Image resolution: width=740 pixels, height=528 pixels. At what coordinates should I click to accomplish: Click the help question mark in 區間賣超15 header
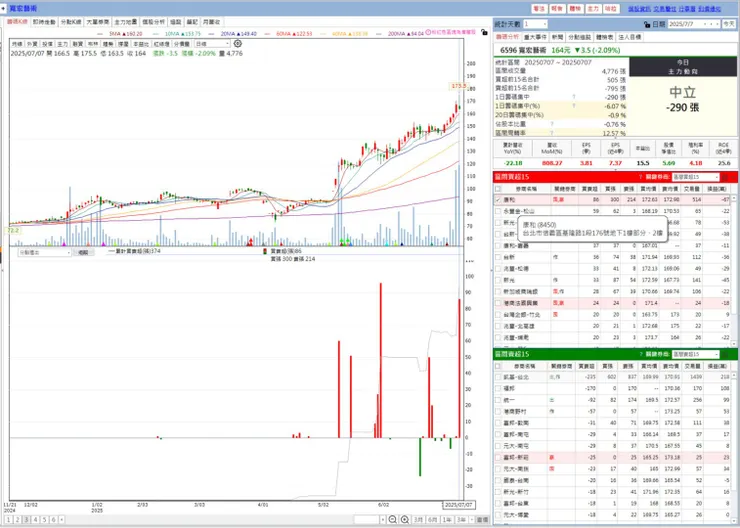pyautogui.click(x=640, y=354)
